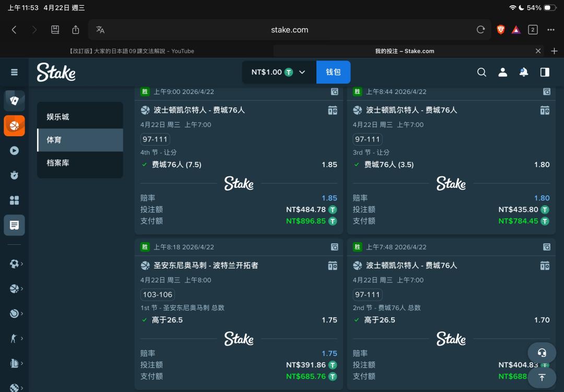Open the 档案库 archive link
The width and height of the screenshot is (564, 392).
[x=80, y=163]
